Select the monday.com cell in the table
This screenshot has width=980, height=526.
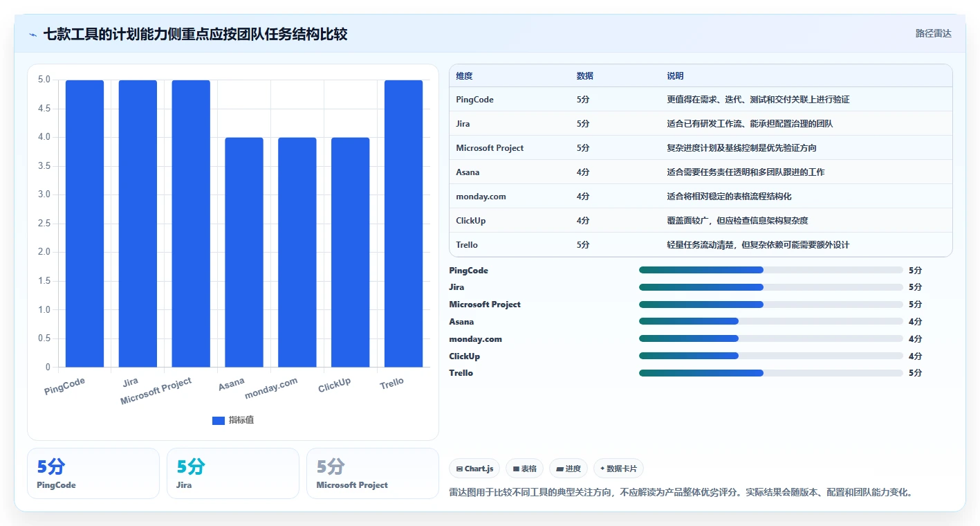click(481, 197)
